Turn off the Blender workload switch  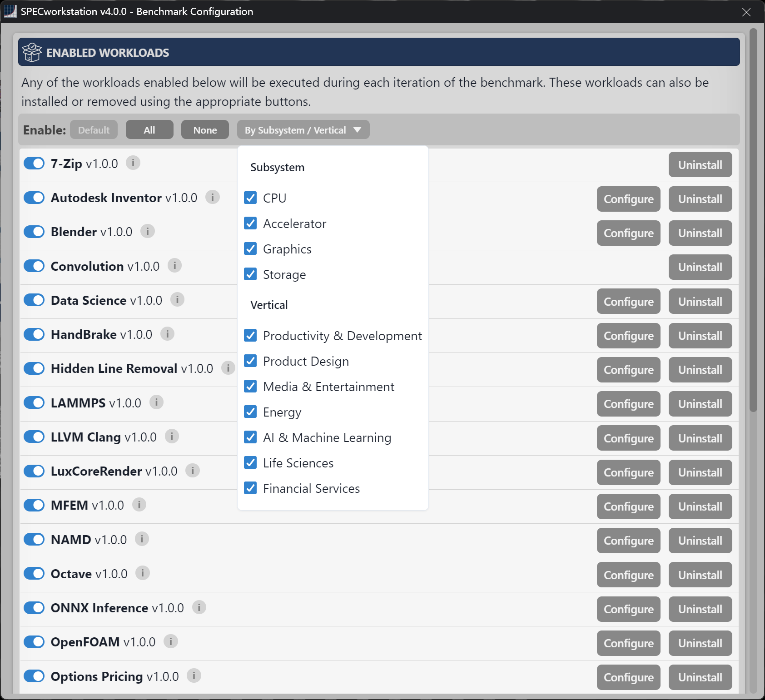point(34,232)
